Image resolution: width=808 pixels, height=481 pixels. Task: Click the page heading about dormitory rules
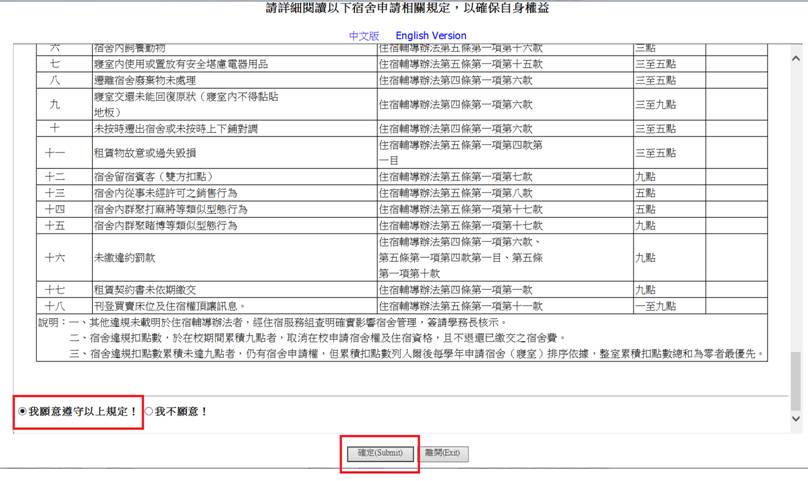[404, 9]
